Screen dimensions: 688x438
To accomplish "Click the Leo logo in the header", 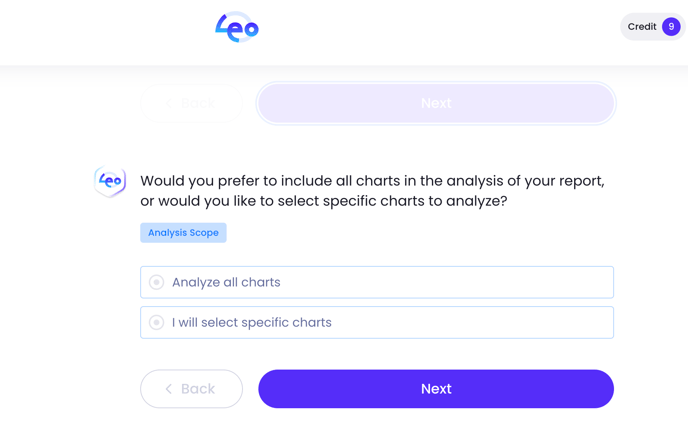I will tap(237, 28).
